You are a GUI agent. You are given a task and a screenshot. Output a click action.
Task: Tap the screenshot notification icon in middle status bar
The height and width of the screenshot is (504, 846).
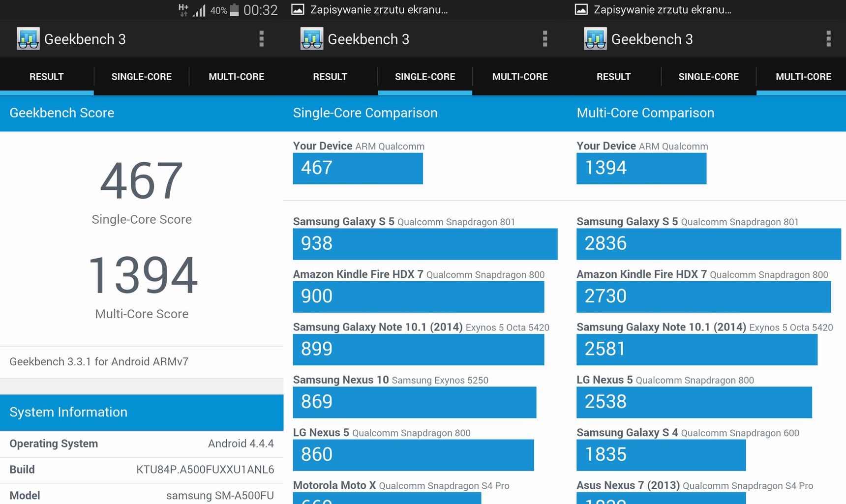pyautogui.click(x=298, y=9)
